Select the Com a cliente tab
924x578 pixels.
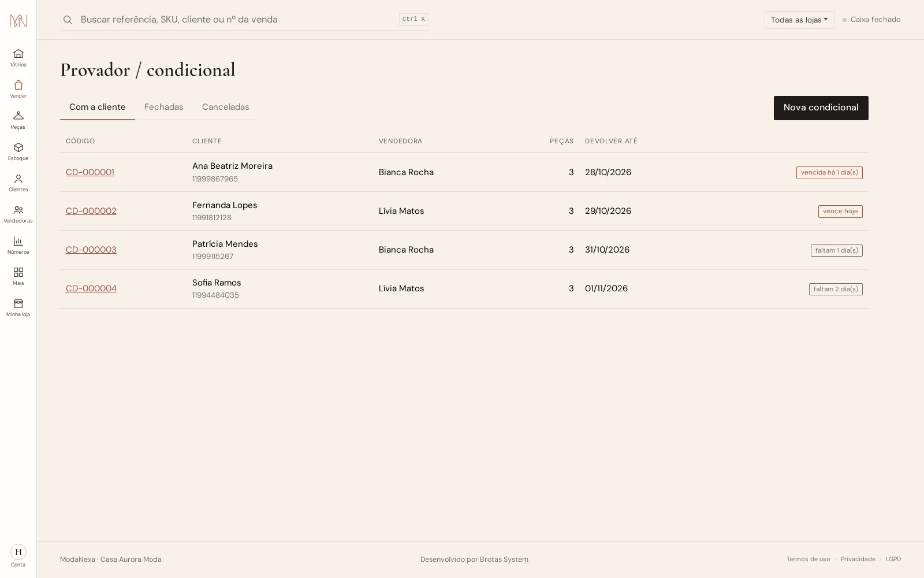pyautogui.click(x=98, y=107)
